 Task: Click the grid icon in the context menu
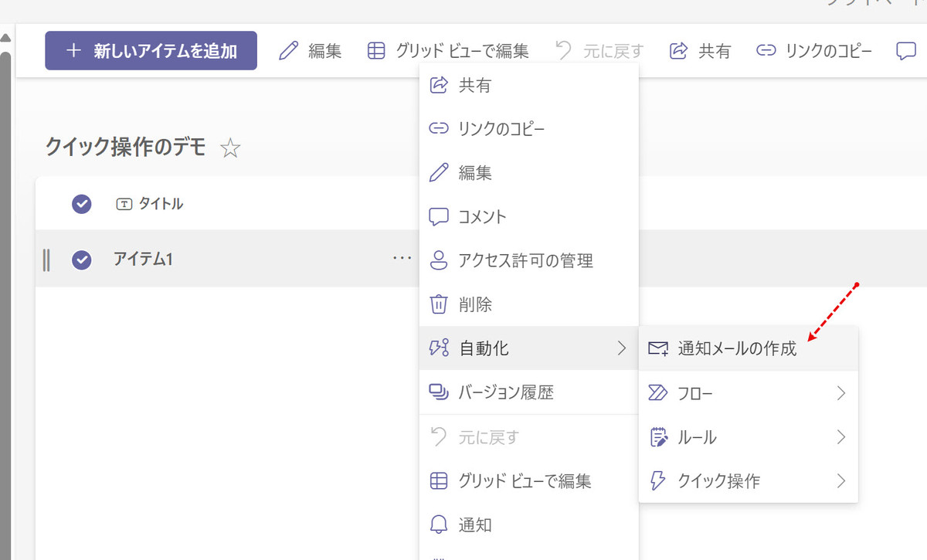[439, 481]
